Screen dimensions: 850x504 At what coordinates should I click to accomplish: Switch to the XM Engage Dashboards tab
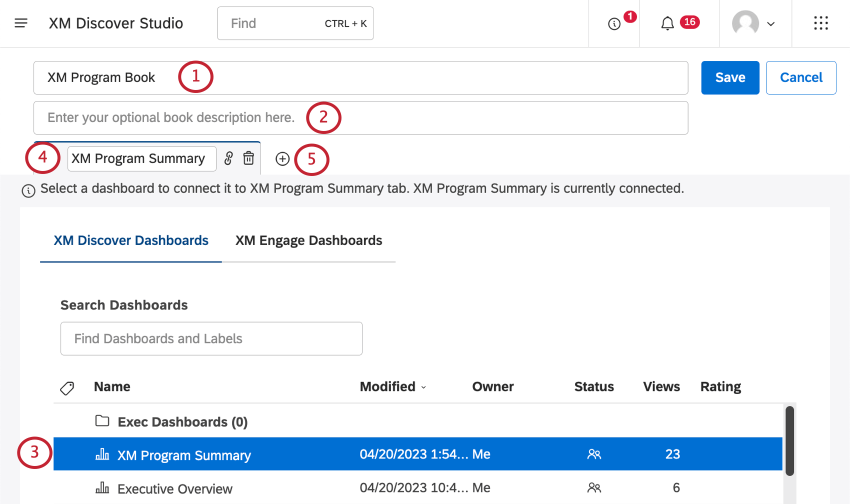pyautogui.click(x=308, y=240)
